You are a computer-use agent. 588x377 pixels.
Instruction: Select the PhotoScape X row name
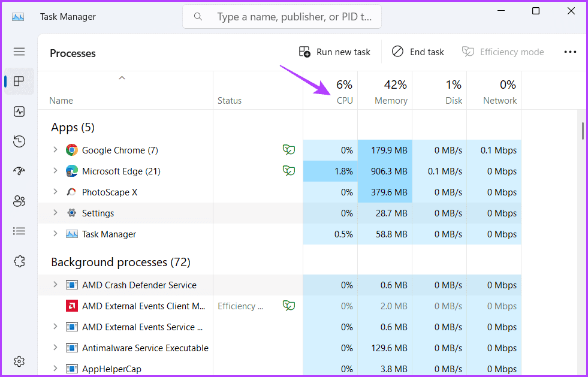click(110, 192)
